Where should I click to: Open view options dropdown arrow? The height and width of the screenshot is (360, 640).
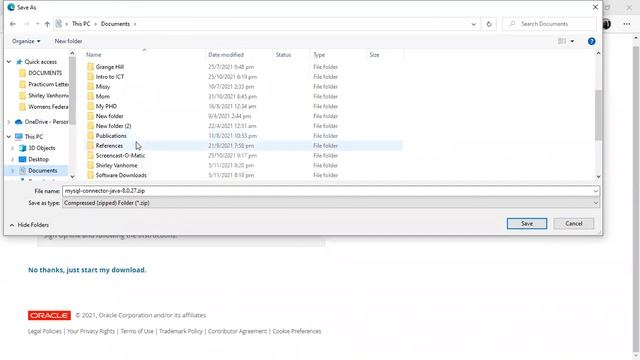[x=572, y=41]
